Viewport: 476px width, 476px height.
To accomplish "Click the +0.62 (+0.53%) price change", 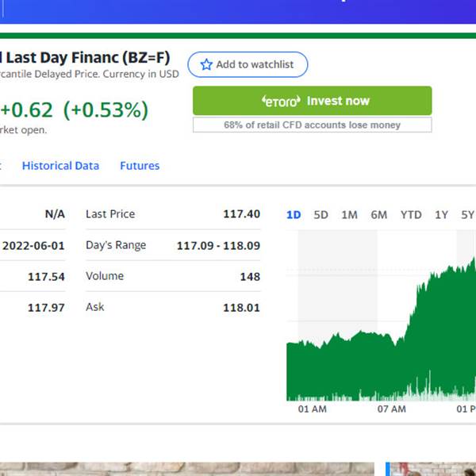I will coord(74,110).
